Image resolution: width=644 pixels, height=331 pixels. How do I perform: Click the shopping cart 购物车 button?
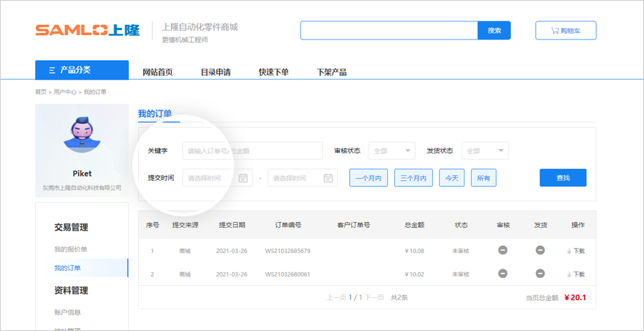(565, 31)
